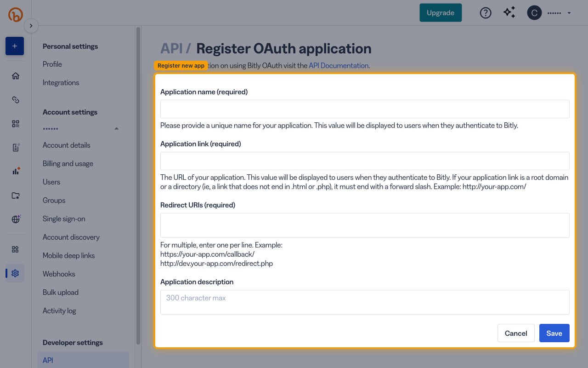
Task: Expand the sidebar with the chevron button
Action: 31,26
